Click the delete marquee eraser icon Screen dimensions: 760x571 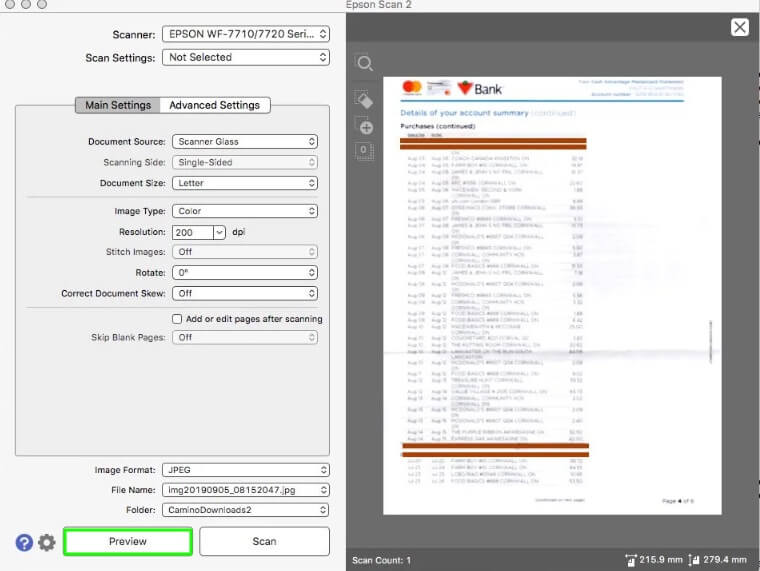[365, 98]
